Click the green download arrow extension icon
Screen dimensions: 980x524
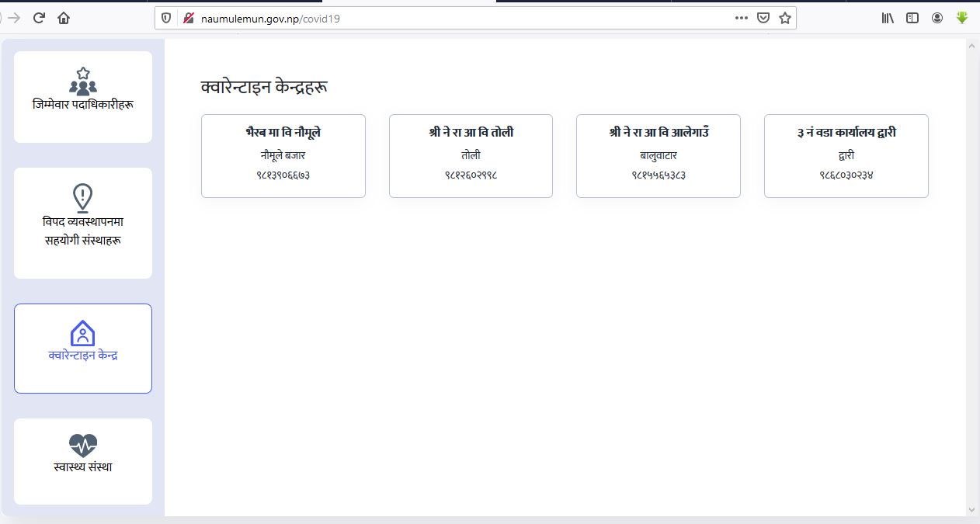click(x=962, y=18)
